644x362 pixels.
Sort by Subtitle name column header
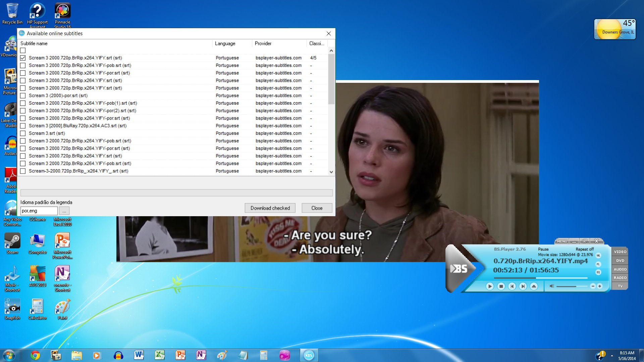(115, 44)
